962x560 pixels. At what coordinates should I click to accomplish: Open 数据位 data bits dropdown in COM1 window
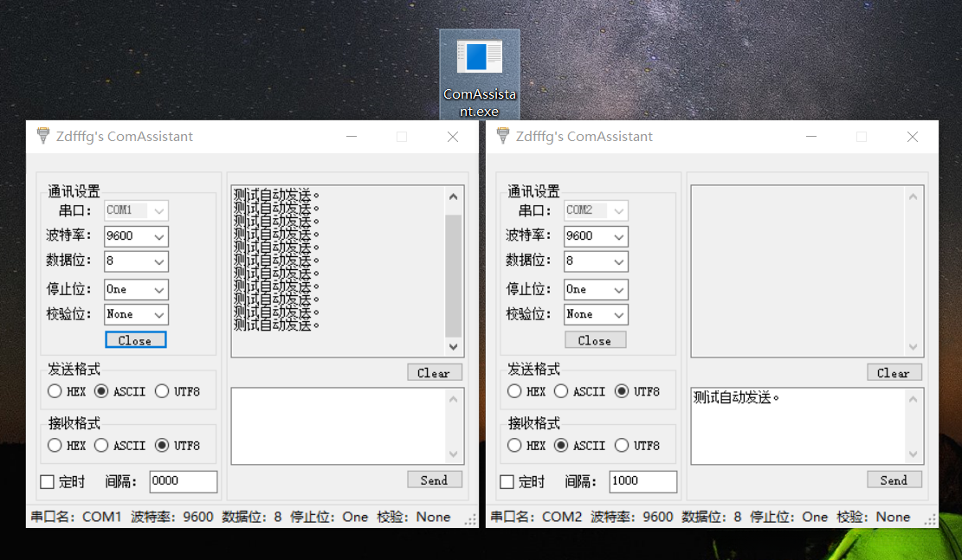[x=136, y=261]
